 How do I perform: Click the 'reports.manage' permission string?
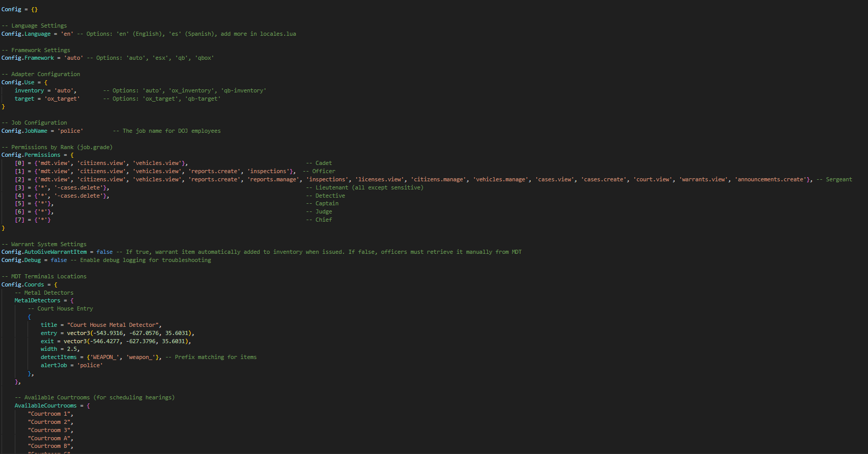pos(274,179)
